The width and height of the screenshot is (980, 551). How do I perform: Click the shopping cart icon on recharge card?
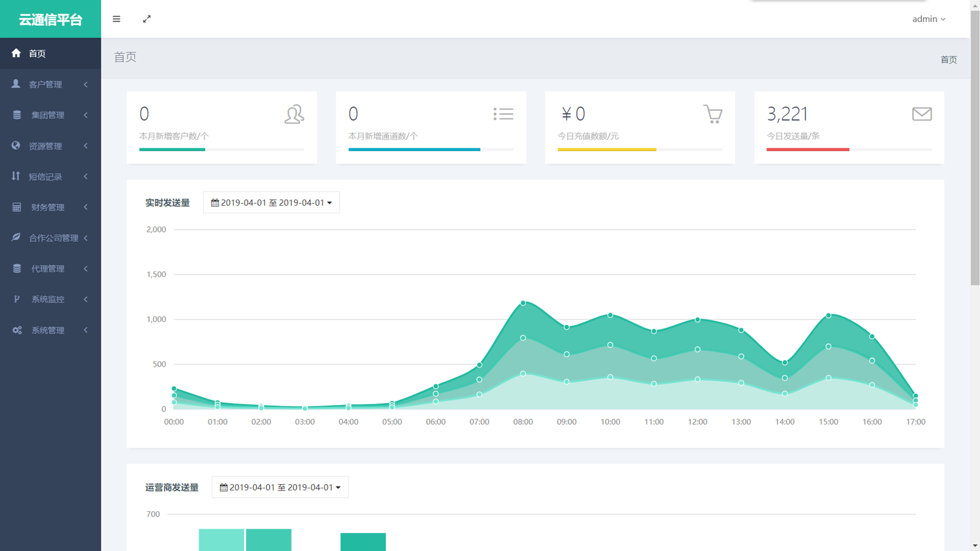(712, 114)
